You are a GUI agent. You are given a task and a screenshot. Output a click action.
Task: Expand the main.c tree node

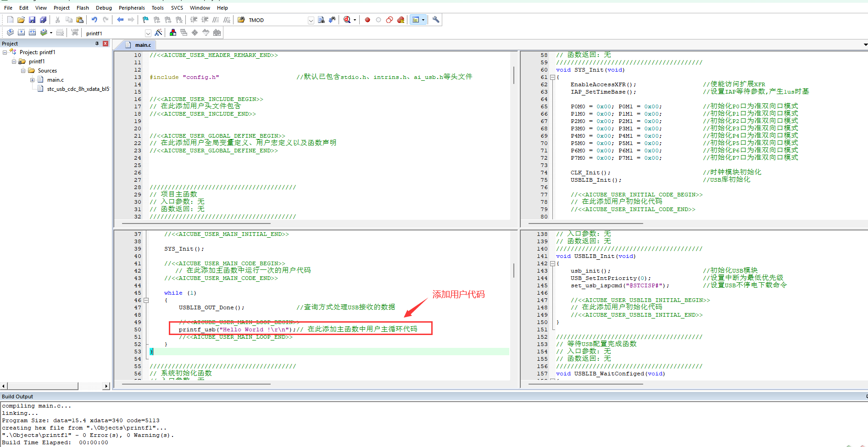32,80
